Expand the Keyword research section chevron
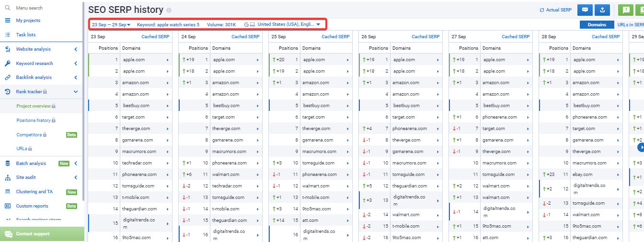This screenshot has height=242, width=644. click(76, 63)
